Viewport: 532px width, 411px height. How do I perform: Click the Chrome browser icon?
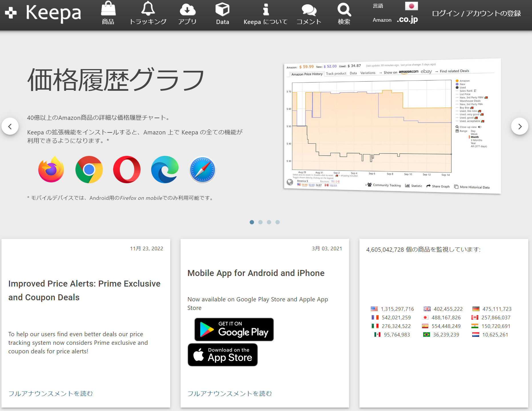coord(89,170)
